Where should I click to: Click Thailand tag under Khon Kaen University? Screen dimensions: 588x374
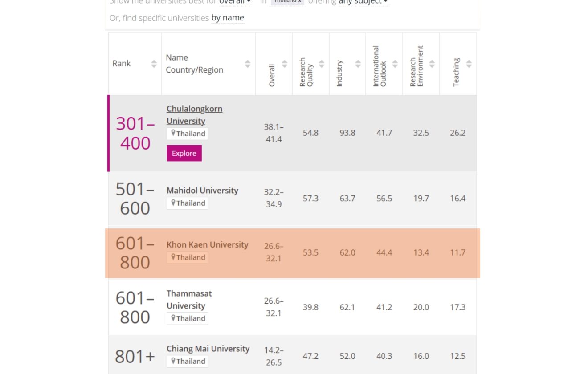188,257
